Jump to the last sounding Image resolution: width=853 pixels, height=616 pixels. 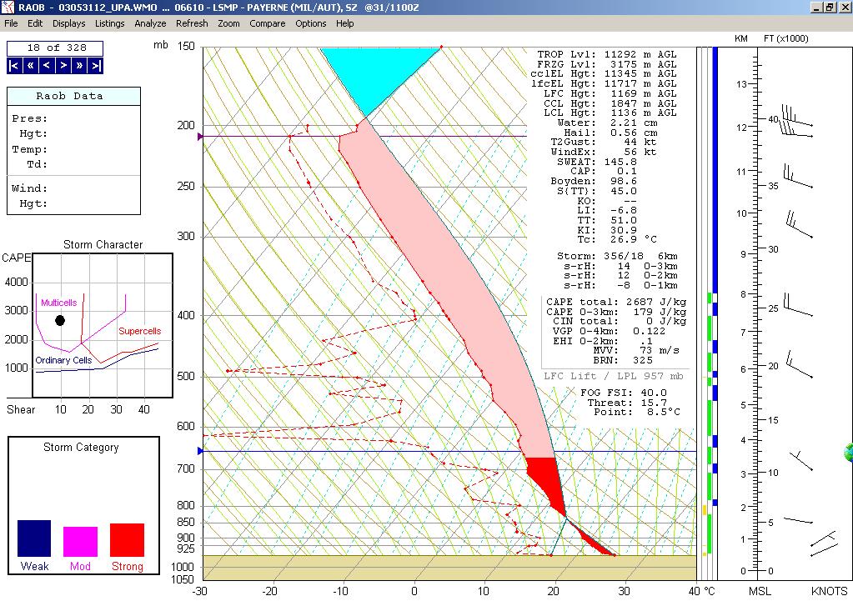tap(96, 66)
